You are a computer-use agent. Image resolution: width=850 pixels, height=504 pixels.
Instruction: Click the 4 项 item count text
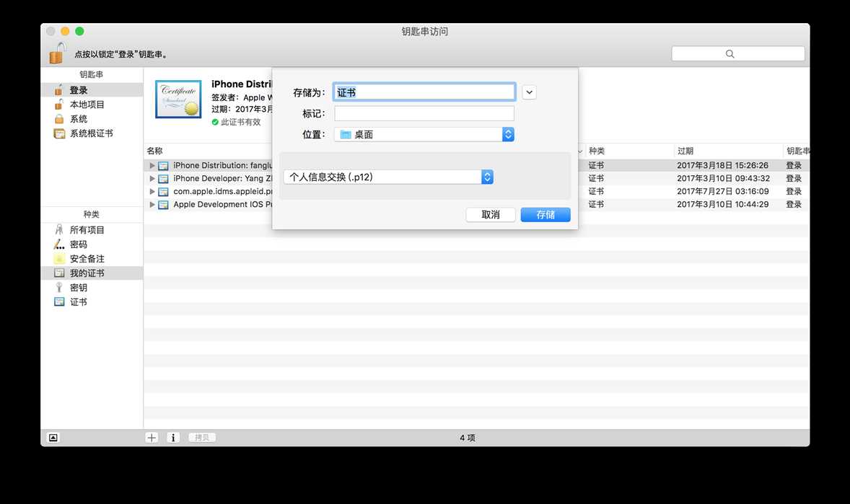pyautogui.click(x=468, y=438)
